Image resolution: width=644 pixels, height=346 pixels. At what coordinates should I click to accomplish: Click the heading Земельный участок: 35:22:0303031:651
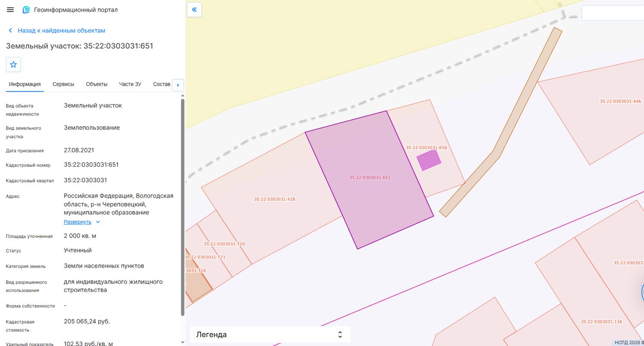[79, 46]
